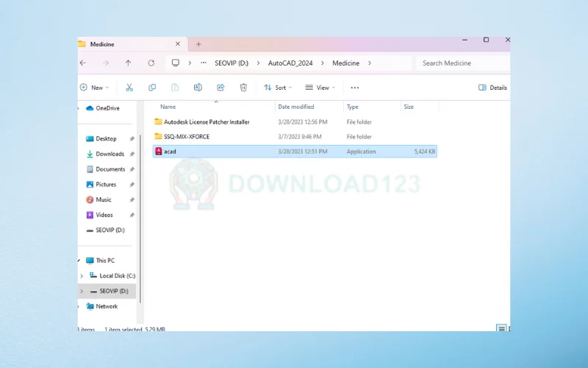Add a new tab with plus button

tap(198, 44)
